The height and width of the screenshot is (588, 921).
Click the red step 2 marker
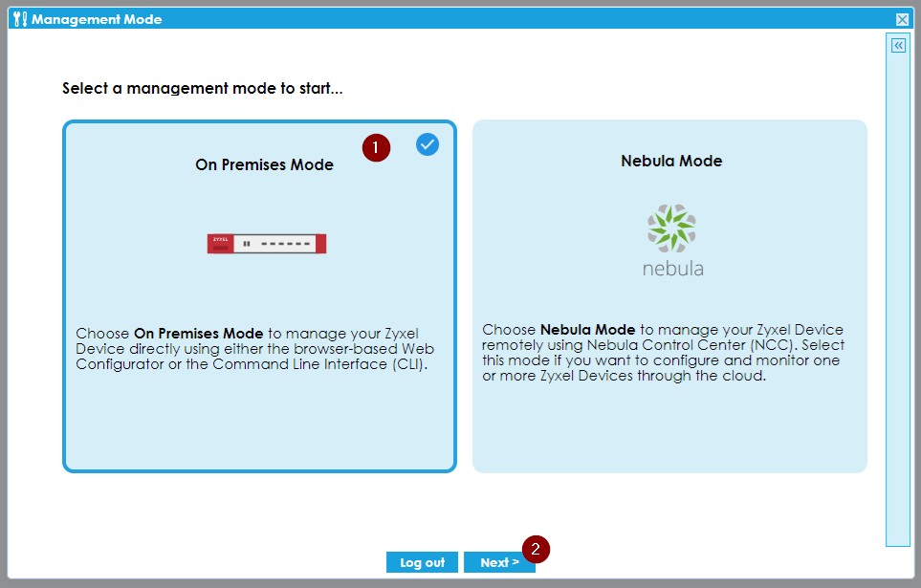536,549
